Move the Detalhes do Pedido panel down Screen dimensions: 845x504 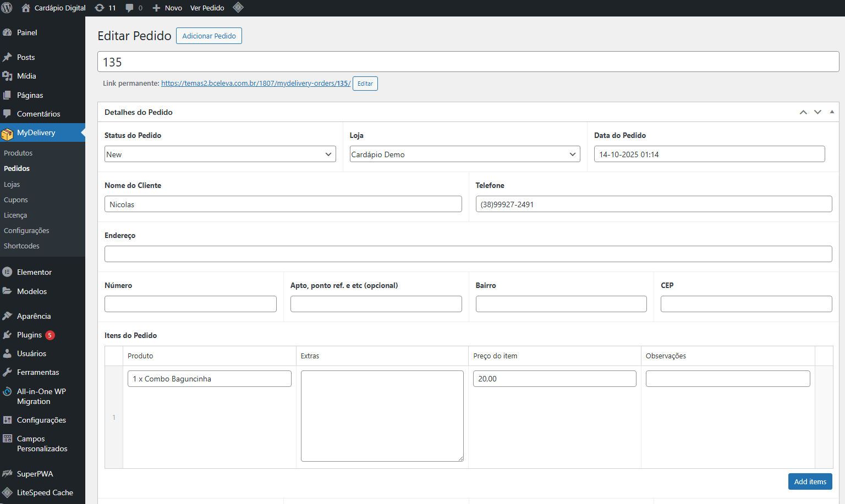pos(817,112)
